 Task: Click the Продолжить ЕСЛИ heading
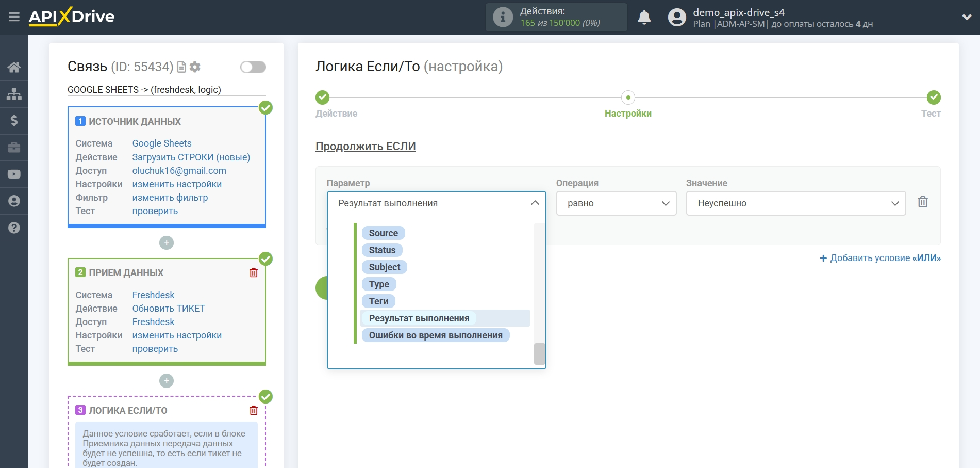click(x=366, y=147)
